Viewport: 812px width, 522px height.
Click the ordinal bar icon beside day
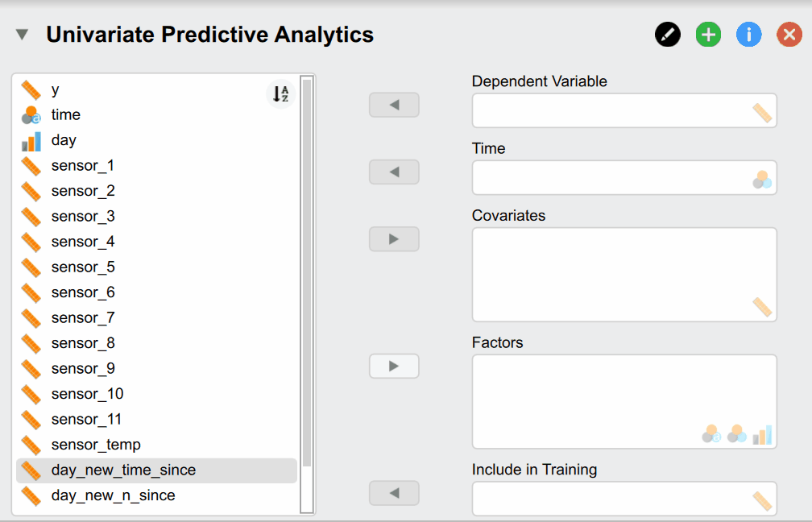(x=31, y=139)
